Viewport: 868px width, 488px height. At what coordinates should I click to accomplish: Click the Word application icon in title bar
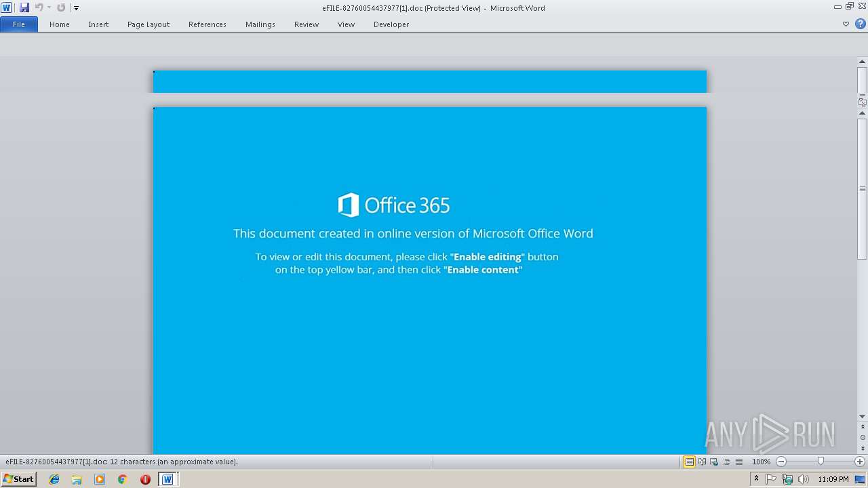[7, 7]
